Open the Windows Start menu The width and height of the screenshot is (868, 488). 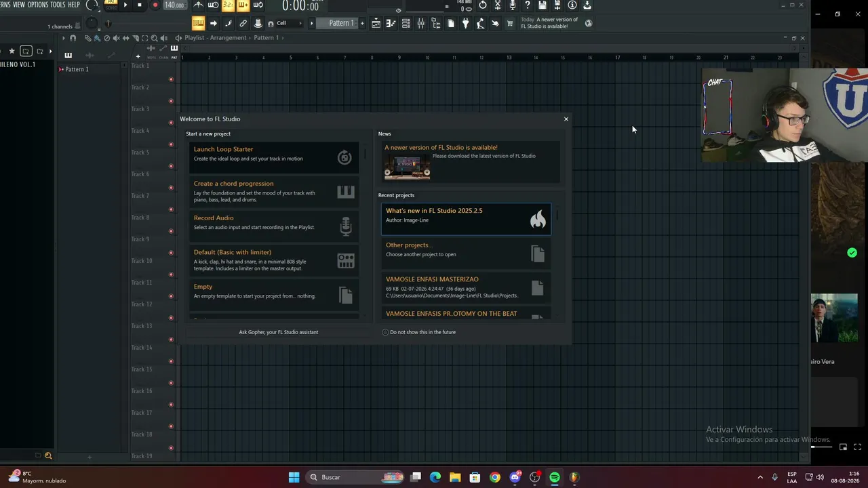(294, 477)
